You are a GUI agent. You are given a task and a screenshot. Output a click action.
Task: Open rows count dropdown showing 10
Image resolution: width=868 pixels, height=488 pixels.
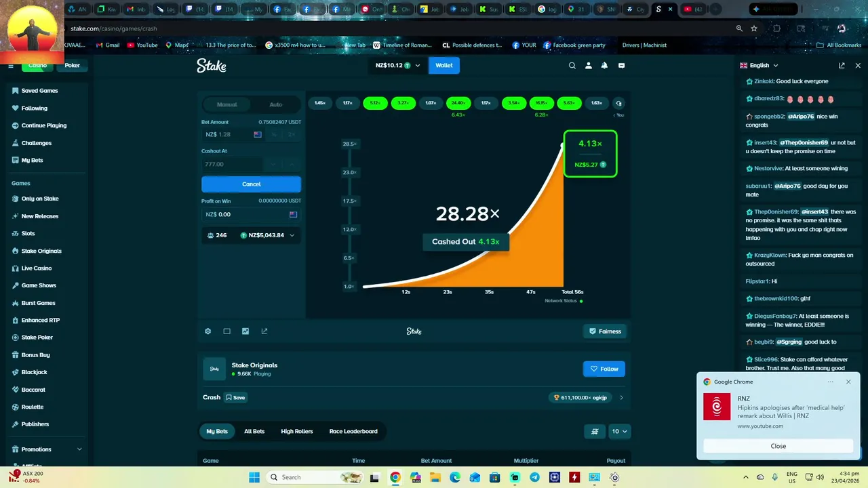point(620,431)
